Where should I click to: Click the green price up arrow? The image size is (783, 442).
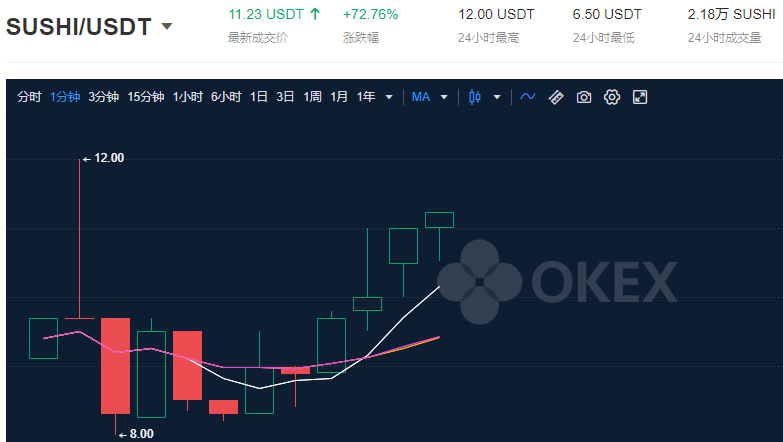click(315, 14)
